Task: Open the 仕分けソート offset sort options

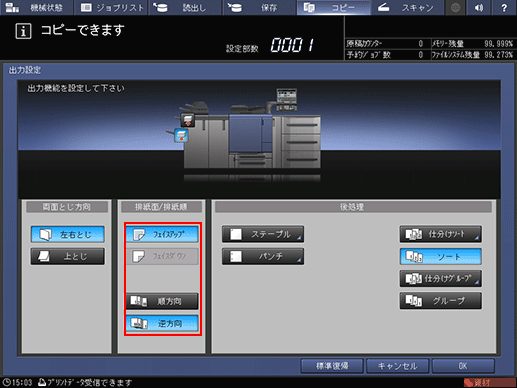Action: pyautogui.click(x=441, y=234)
